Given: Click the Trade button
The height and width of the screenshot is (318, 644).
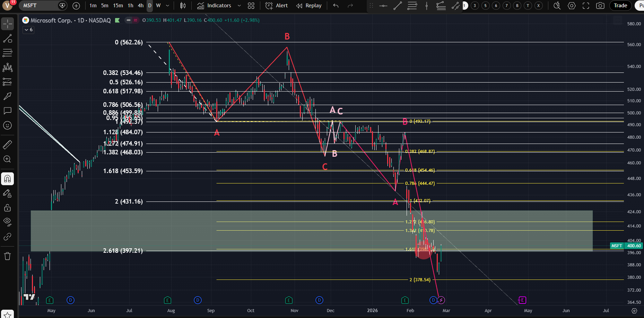Looking at the screenshot, I should tap(620, 6).
